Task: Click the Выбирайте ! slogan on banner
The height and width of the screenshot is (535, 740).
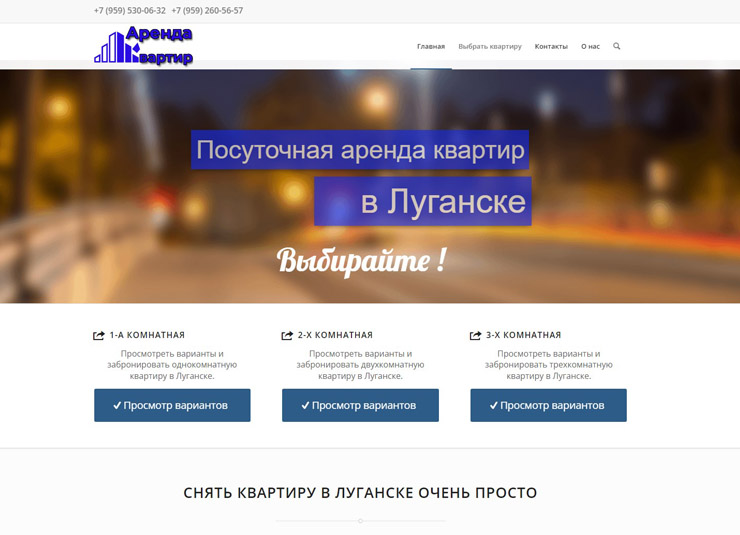Action: tap(362, 260)
